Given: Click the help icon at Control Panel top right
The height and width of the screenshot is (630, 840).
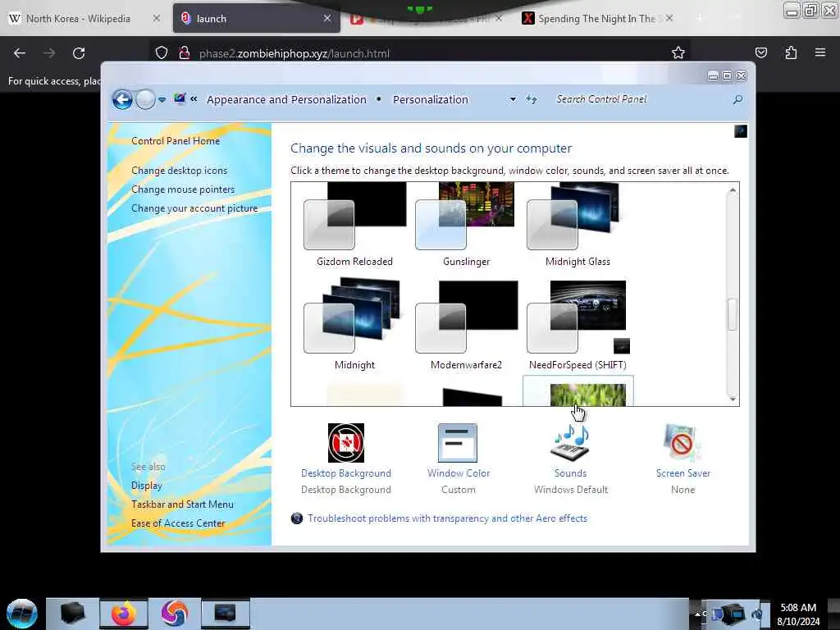Looking at the screenshot, I should (x=741, y=131).
